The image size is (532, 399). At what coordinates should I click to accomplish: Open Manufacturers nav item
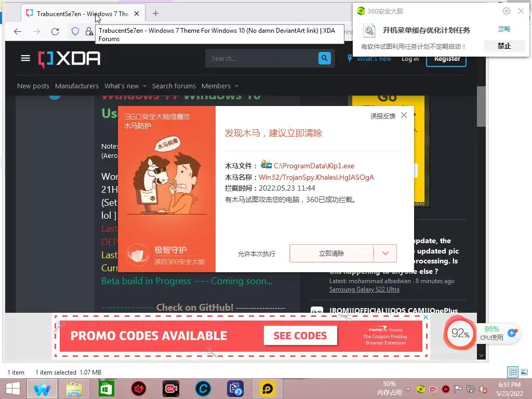click(77, 86)
